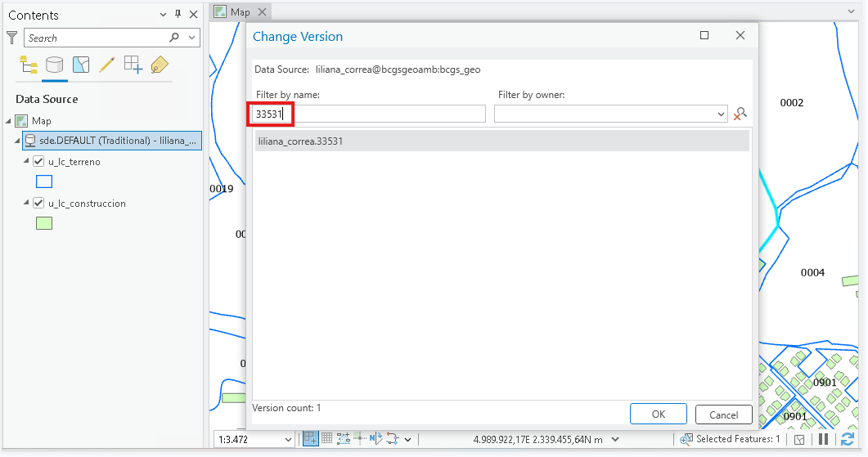
Task: Open Filter by owner dropdown
Action: pyautogui.click(x=721, y=114)
